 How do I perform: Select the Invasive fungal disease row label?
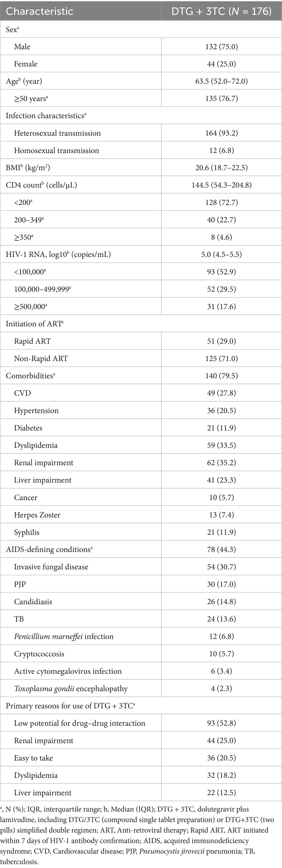coord(51,567)
